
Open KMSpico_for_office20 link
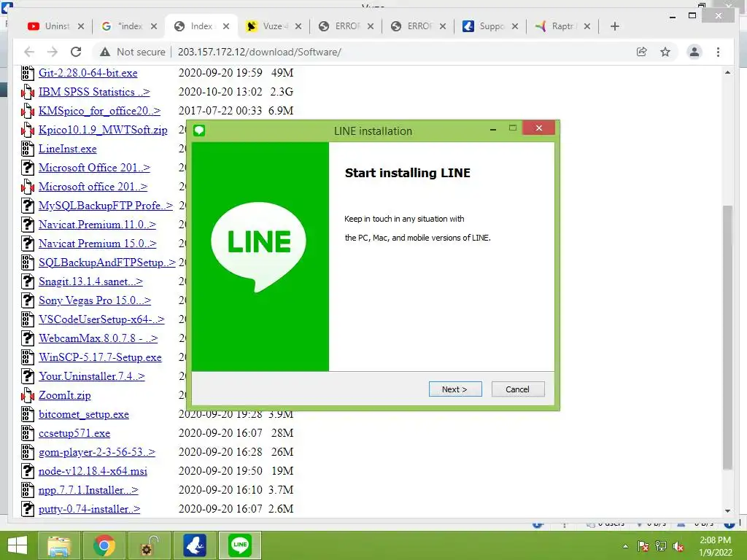point(99,111)
